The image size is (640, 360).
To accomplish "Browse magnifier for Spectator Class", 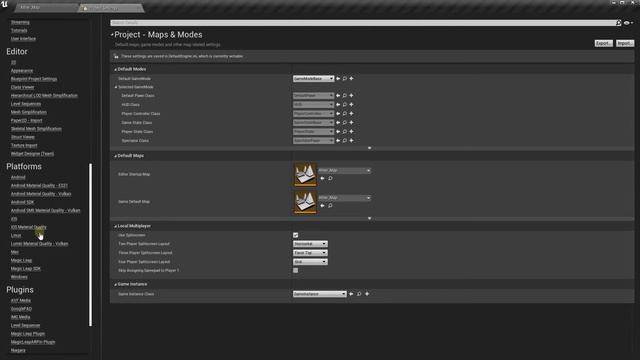I will 345,140.
